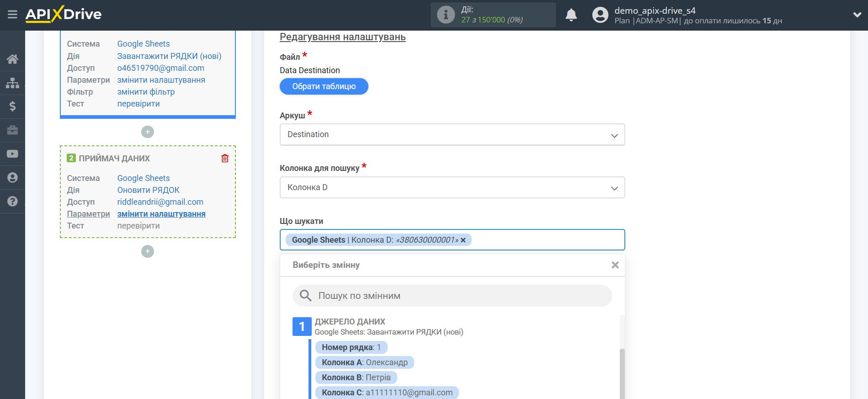This screenshot has height=399, width=868.
Task: Click змінити фільтр link
Action: pos(146,92)
